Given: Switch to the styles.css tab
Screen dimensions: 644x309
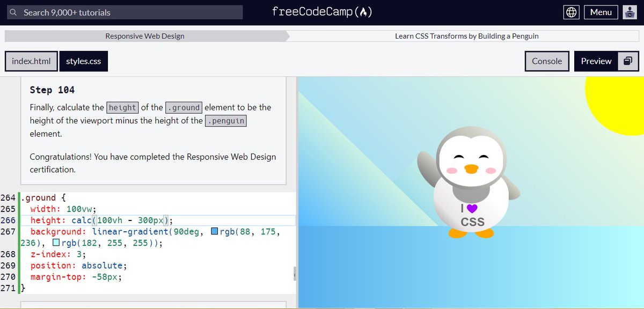Looking at the screenshot, I should tap(83, 61).
